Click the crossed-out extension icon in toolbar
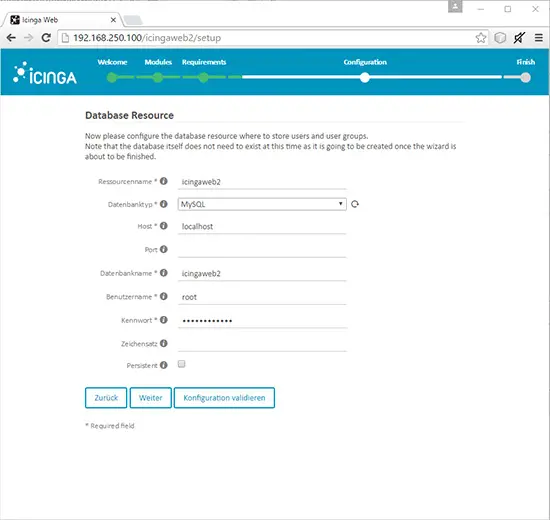The image size is (550, 520). [519, 38]
